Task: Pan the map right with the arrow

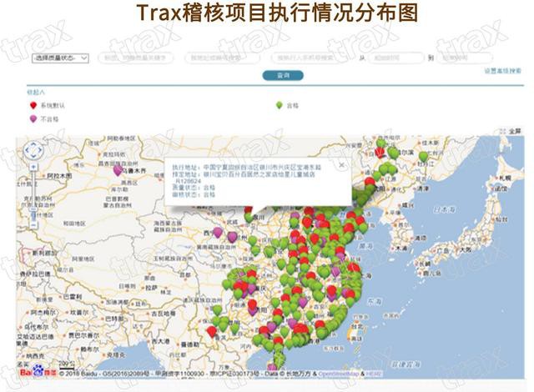Action: [x=39, y=150]
